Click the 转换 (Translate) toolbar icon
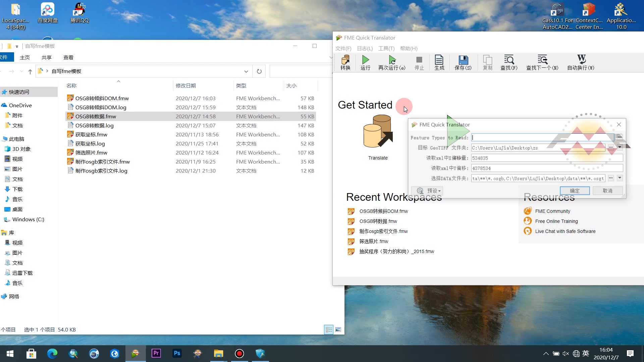The image size is (644, 362). 345,62
